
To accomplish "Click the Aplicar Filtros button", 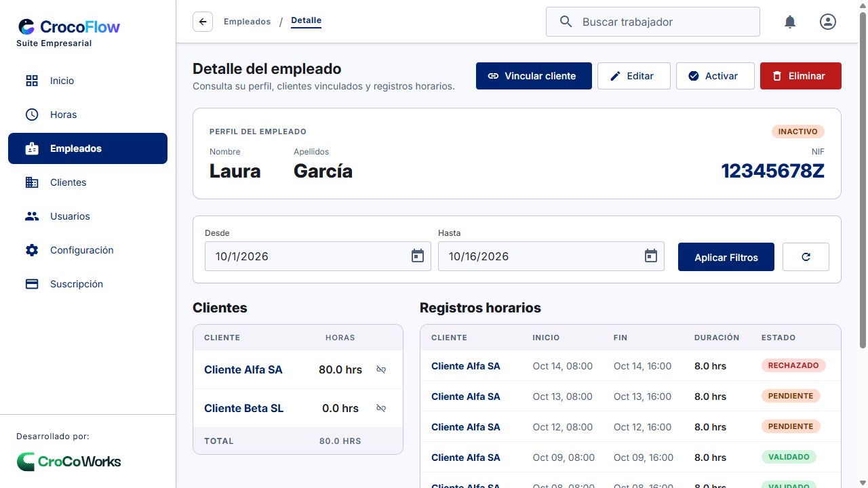I will [x=726, y=257].
